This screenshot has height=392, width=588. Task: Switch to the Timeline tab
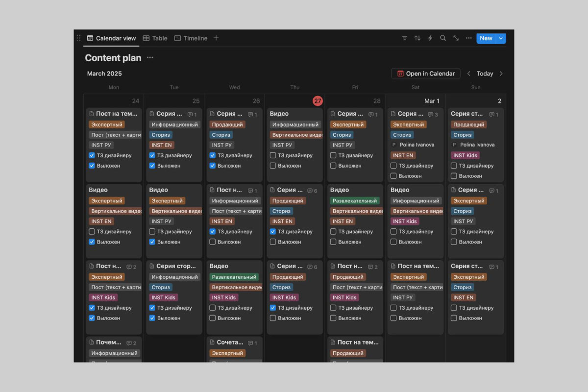click(x=191, y=38)
